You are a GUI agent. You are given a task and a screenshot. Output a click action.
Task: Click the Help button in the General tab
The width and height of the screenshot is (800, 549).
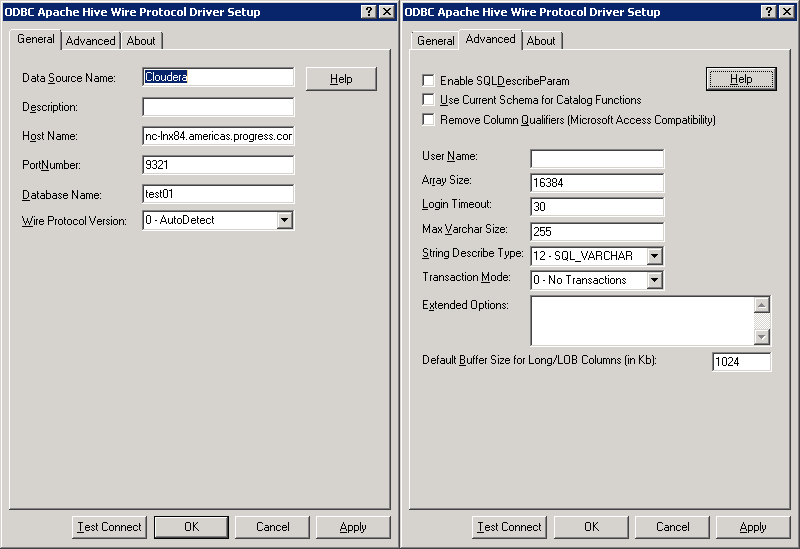pos(341,79)
